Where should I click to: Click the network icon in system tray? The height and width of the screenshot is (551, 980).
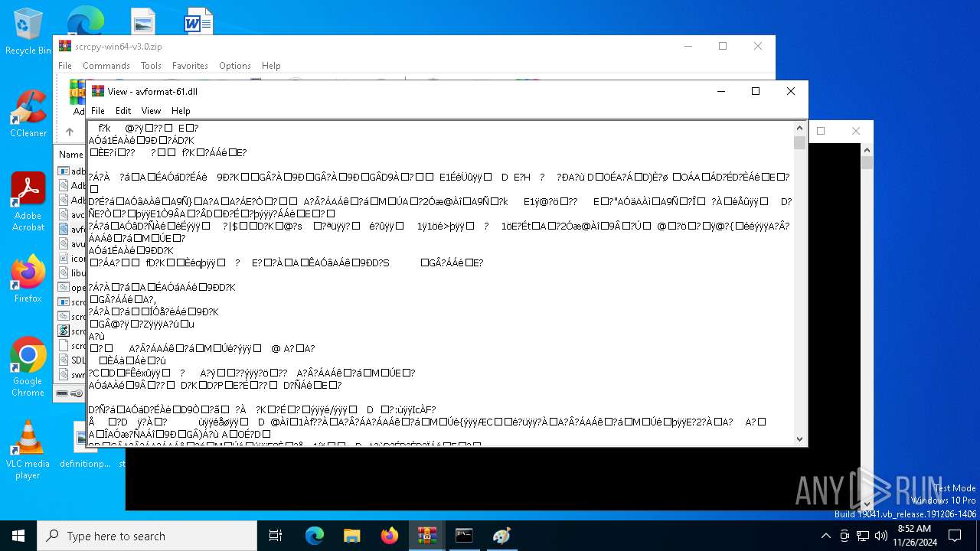click(x=863, y=536)
